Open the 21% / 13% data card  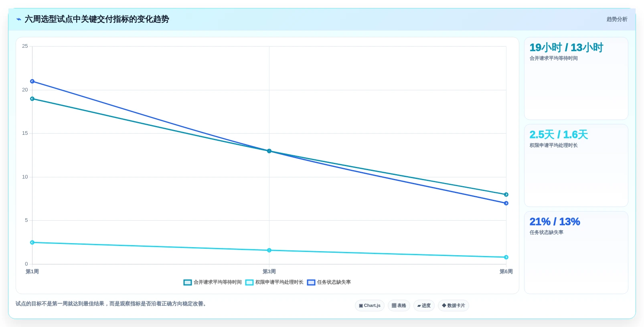tap(576, 253)
